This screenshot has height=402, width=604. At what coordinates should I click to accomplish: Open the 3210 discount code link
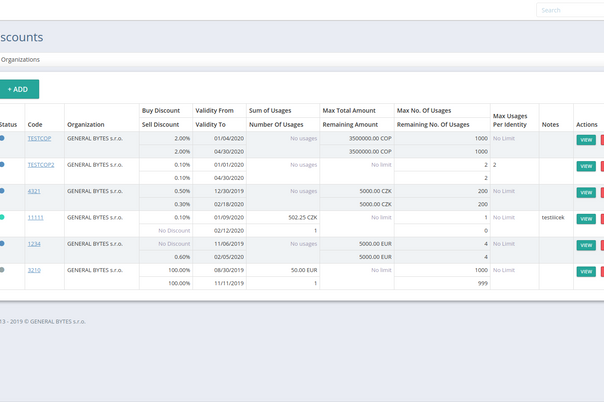click(x=34, y=269)
